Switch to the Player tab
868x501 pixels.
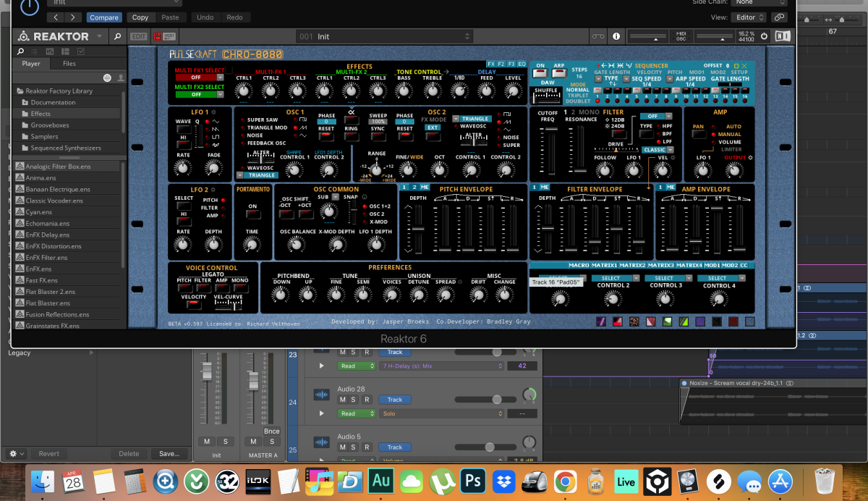tap(31, 64)
